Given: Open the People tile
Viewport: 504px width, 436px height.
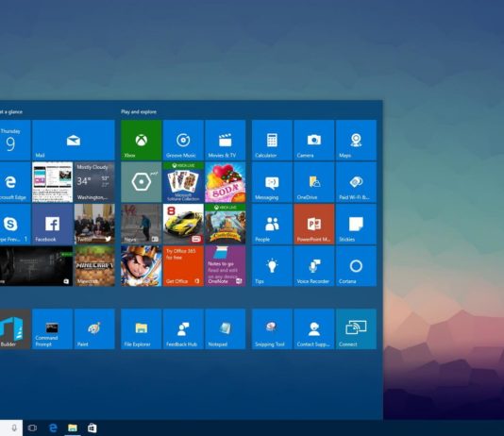Looking at the screenshot, I should tap(272, 225).
